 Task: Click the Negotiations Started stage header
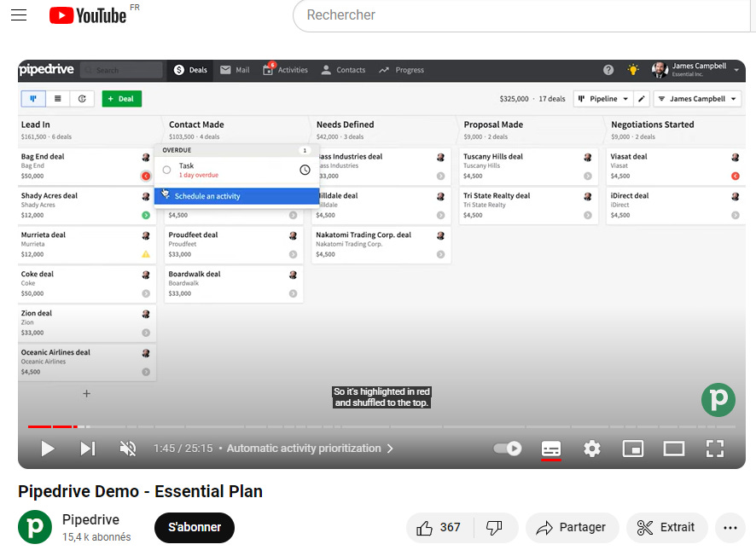653,125
